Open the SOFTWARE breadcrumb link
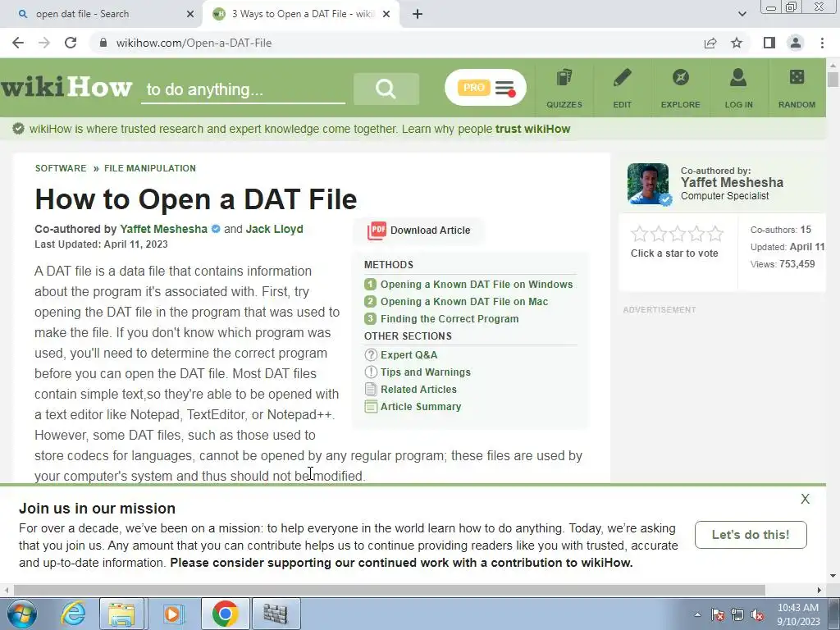This screenshot has width=840, height=630. [x=61, y=168]
